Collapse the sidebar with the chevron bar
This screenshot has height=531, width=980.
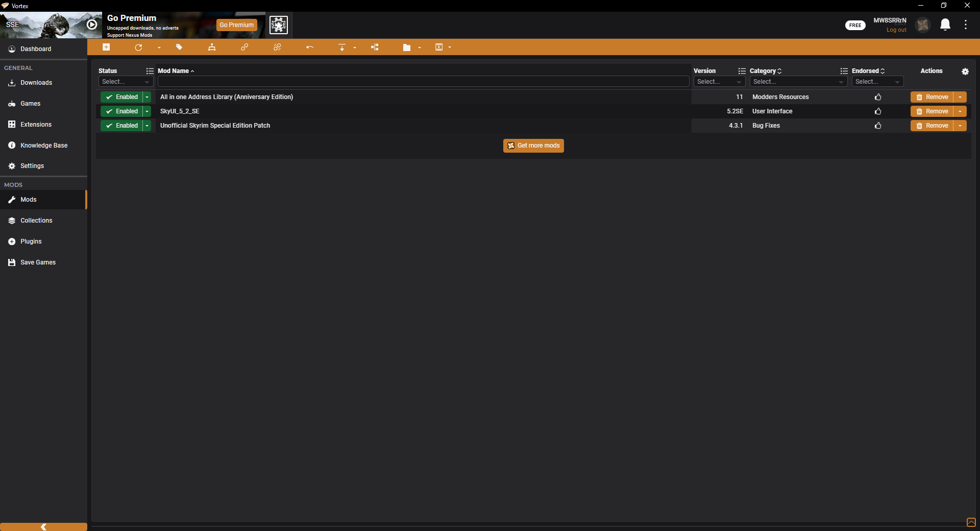[43, 527]
